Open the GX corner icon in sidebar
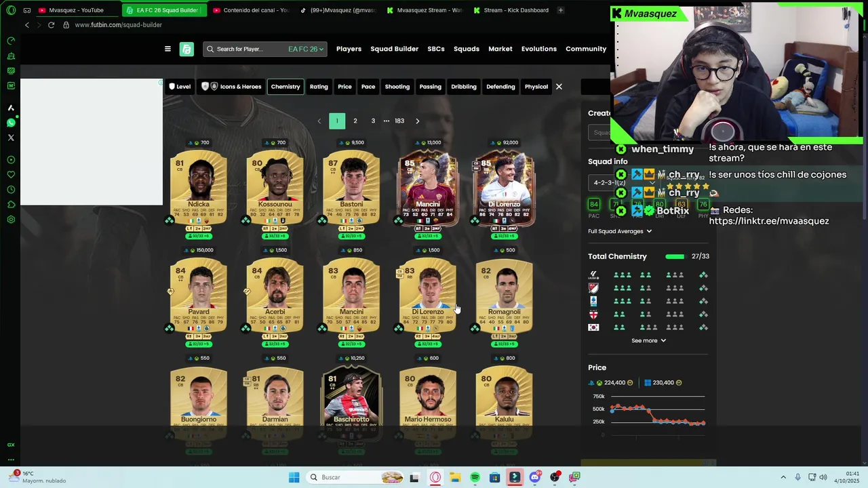Image resolution: width=868 pixels, height=488 pixels. [11, 445]
